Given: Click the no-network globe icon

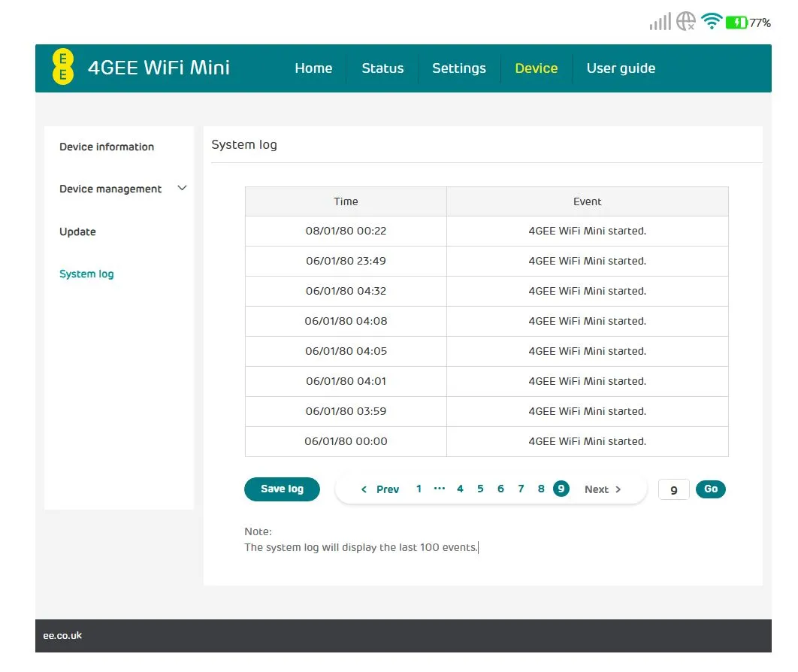Looking at the screenshot, I should click(685, 22).
